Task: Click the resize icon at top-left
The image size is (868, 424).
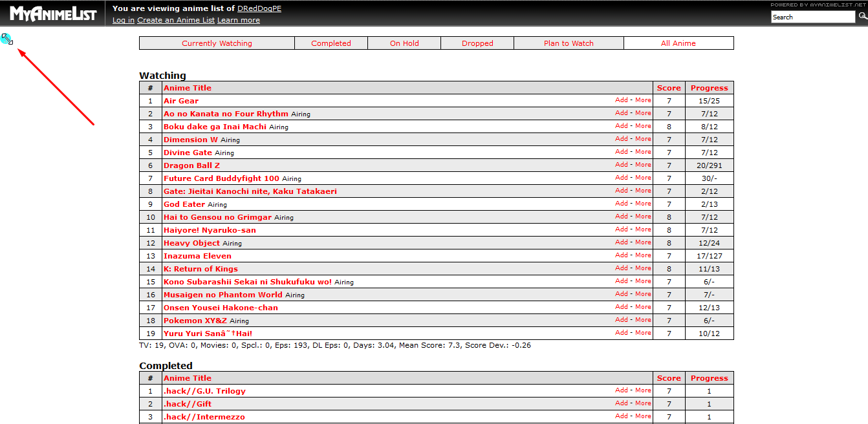Action: 7,39
